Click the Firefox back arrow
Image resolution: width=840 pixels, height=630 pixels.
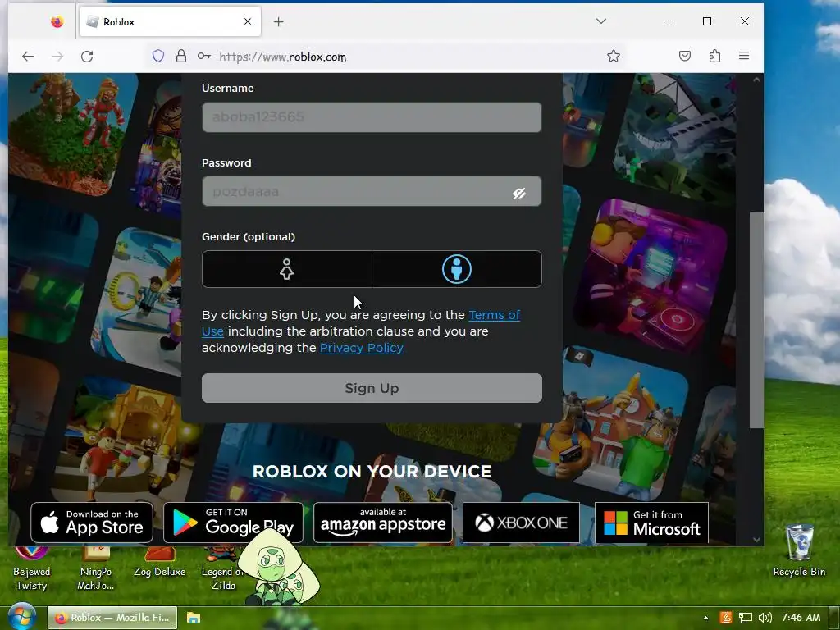tap(28, 57)
